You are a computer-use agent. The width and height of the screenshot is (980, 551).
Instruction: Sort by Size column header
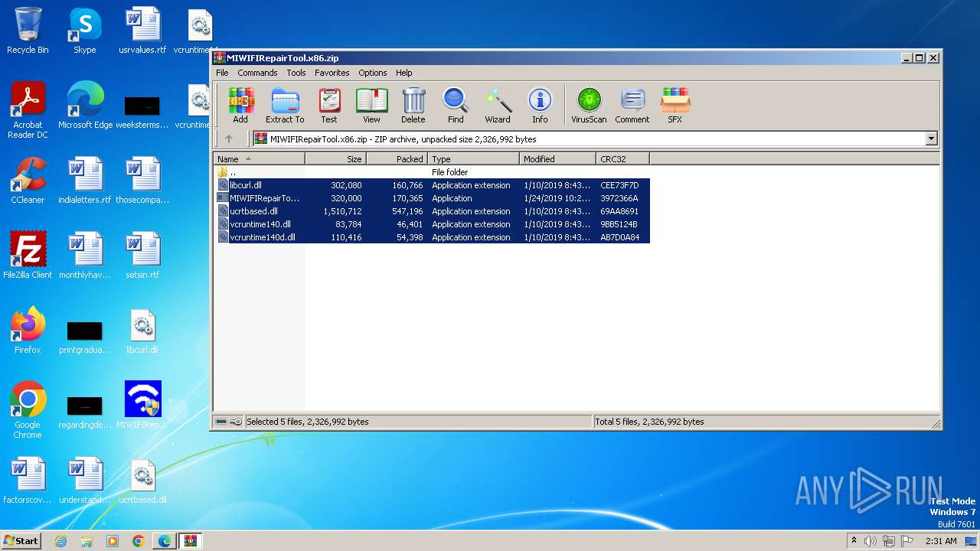tap(336, 159)
